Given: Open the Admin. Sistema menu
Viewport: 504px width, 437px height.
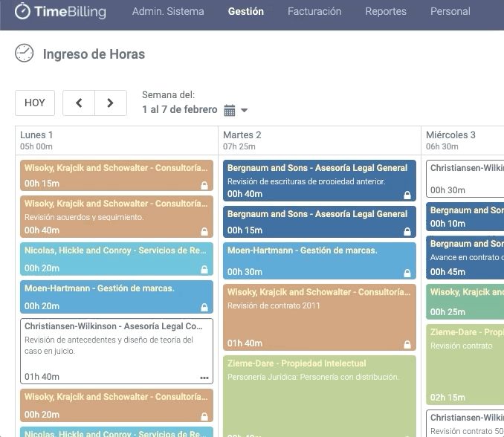Looking at the screenshot, I should [168, 11].
